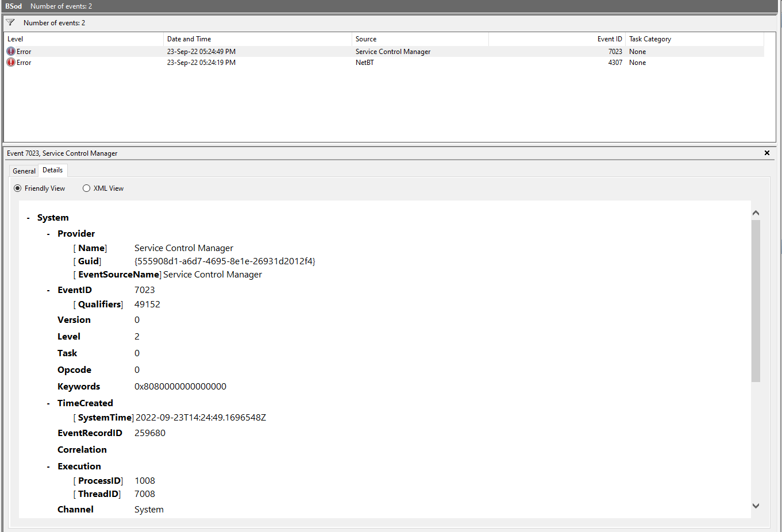Sort events by Level column header
The width and height of the screenshot is (782, 532).
click(x=84, y=39)
